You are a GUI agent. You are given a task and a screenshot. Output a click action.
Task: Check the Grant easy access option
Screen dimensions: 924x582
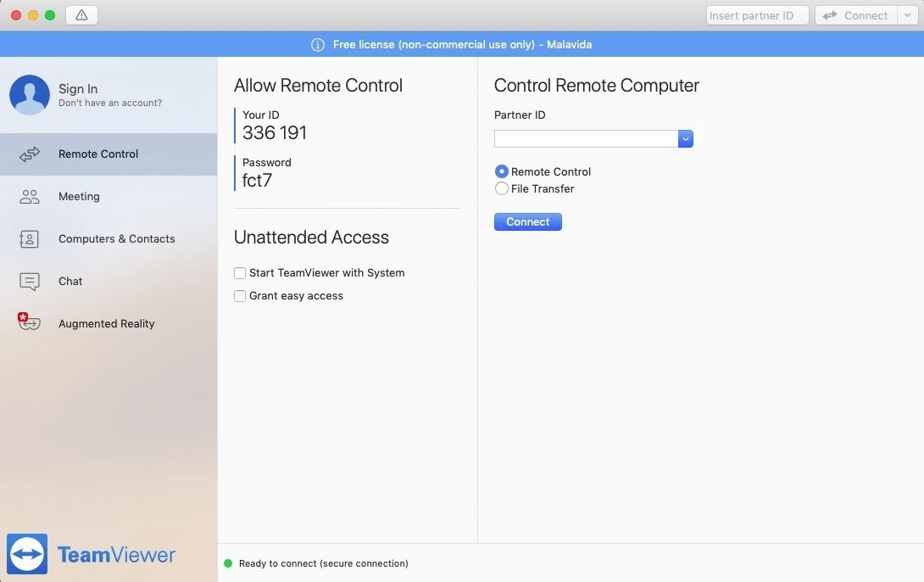coord(240,296)
